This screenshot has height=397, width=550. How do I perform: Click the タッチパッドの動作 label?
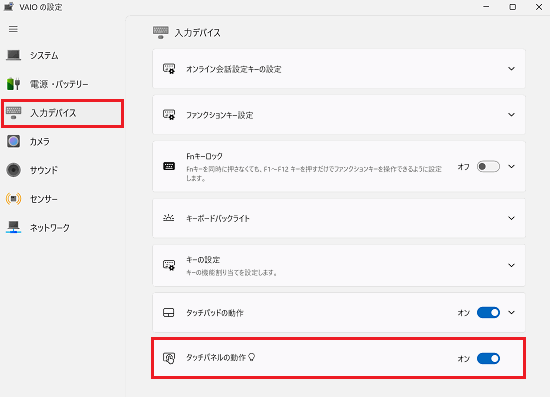215,313
